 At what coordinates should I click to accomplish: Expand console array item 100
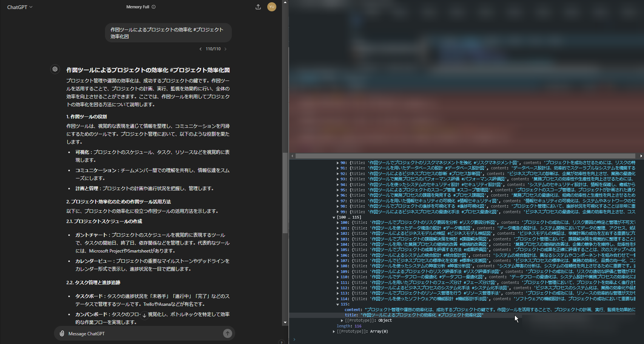click(338, 223)
